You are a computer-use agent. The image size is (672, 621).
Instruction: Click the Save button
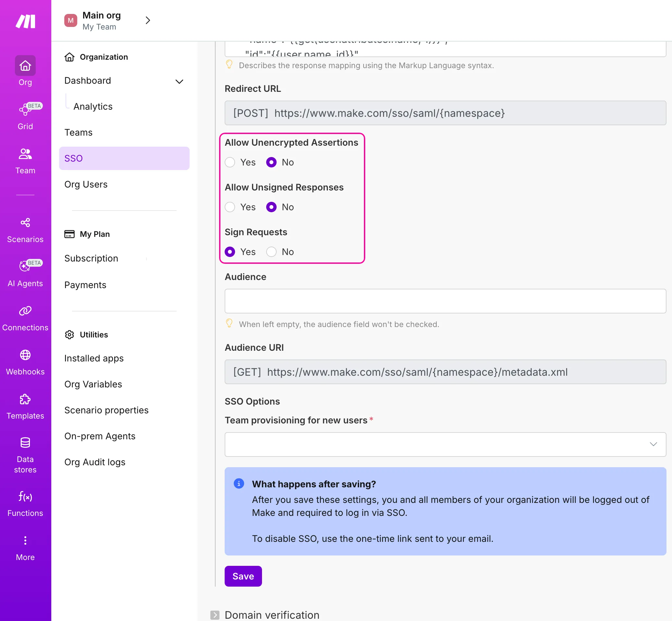tap(243, 576)
